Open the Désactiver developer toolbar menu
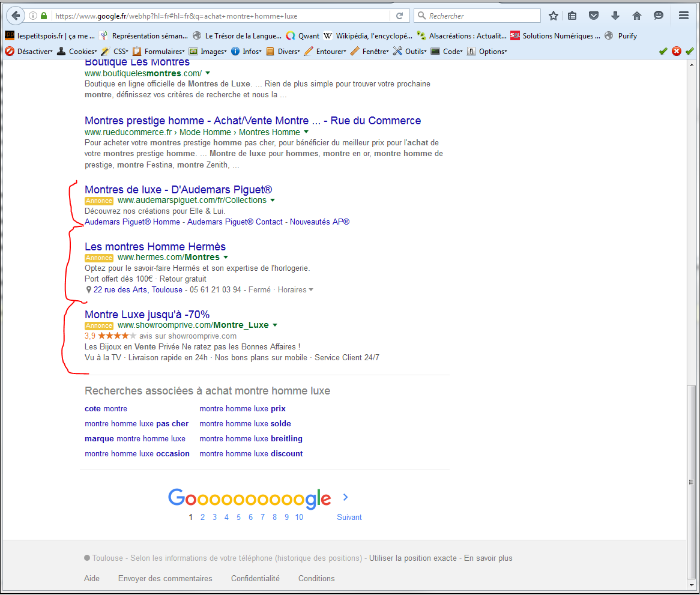 [x=29, y=51]
